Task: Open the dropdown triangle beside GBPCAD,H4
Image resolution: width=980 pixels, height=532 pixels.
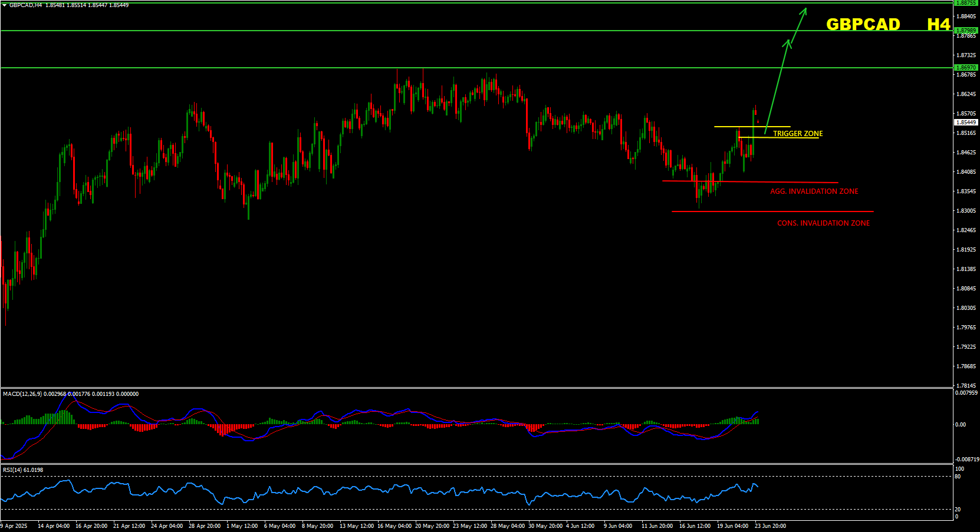Action: tap(5, 5)
